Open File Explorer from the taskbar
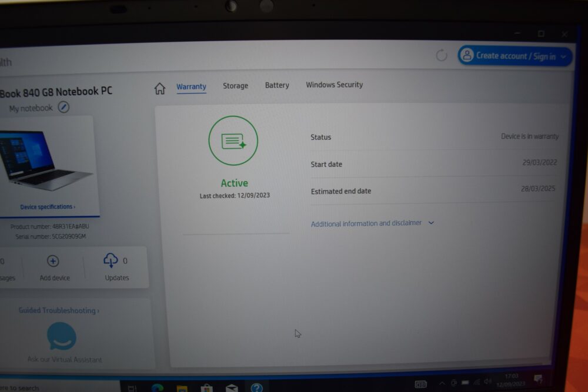 pyautogui.click(x=182, y=388)
